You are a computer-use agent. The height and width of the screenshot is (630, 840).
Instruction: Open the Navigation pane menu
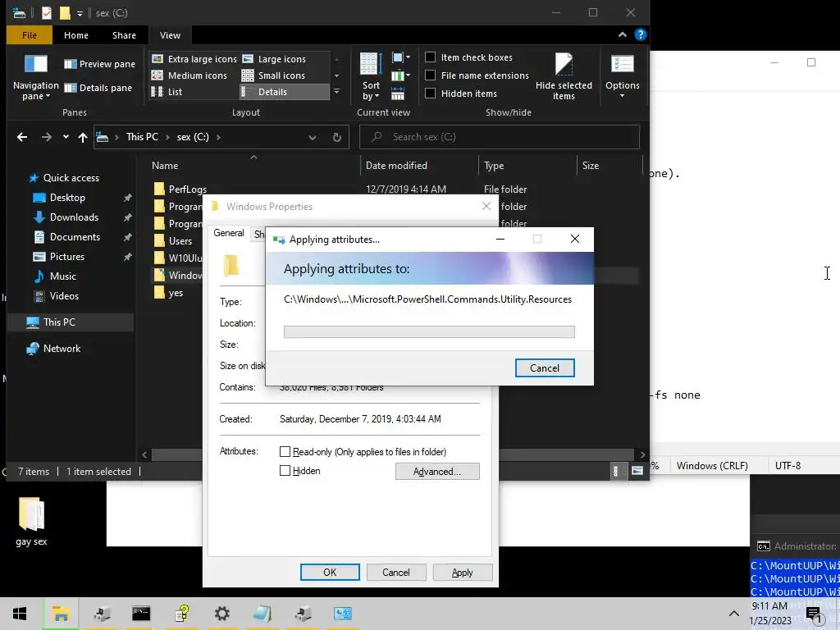(36, 78)
